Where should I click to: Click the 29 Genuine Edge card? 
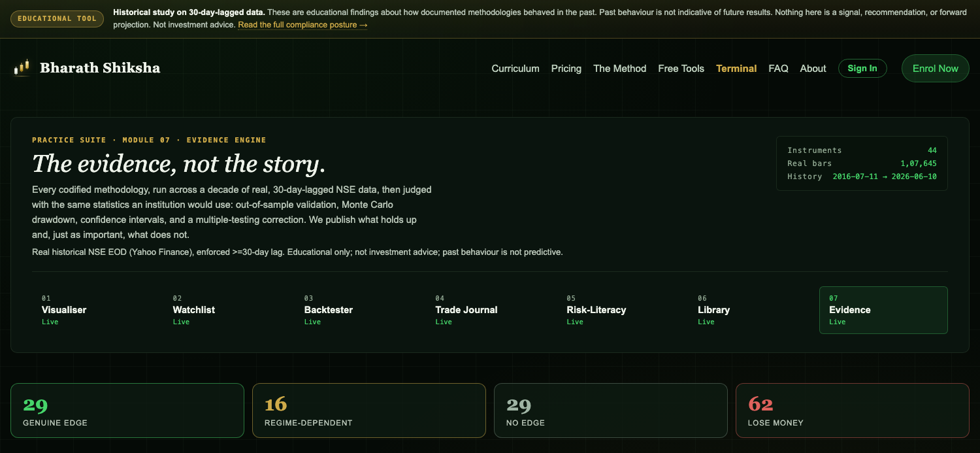tap(127, 411)
